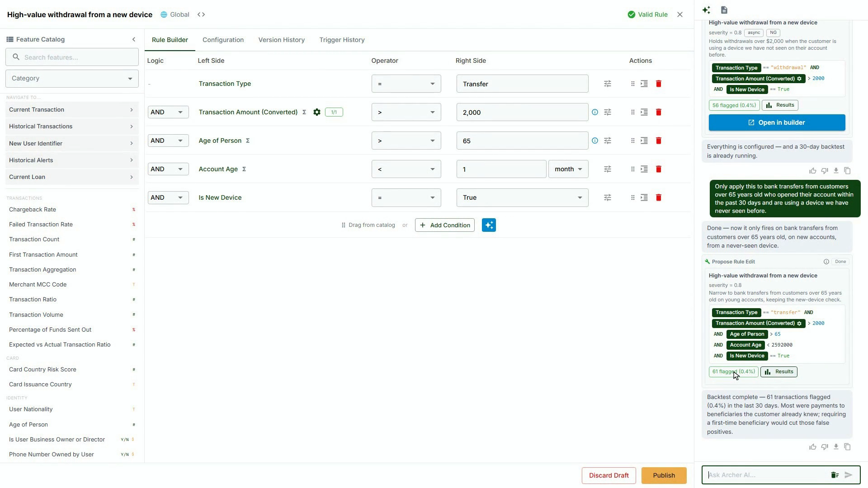
Task: Focus the Search features field
Action: coord(72,57)
